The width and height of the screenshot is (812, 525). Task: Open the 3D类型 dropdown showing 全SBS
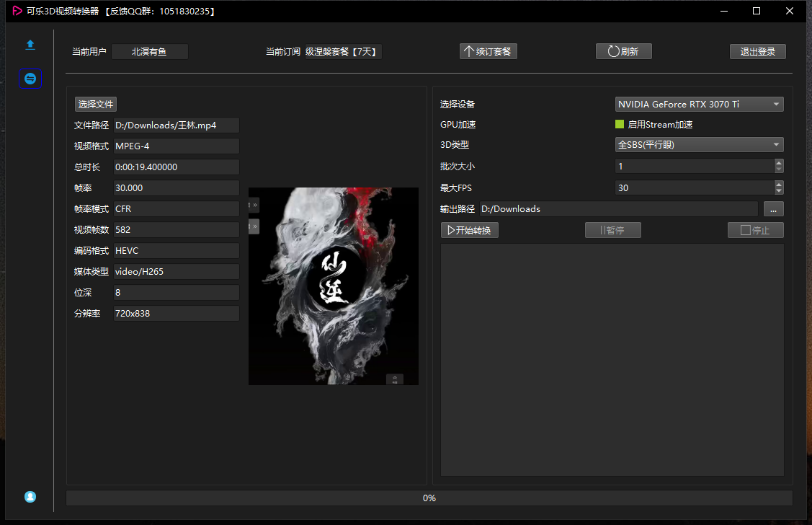pyautogui.click(x=699, y=145)
